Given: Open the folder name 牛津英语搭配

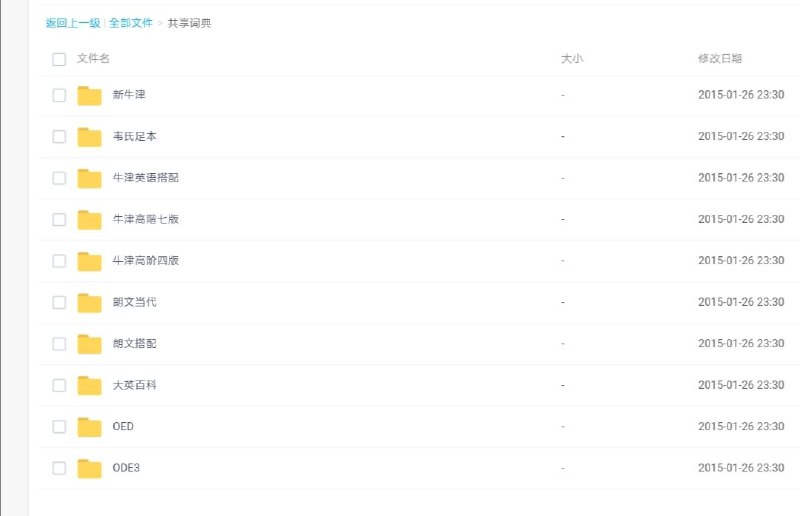Looking at the screenshot, I should tap(146, 178).
